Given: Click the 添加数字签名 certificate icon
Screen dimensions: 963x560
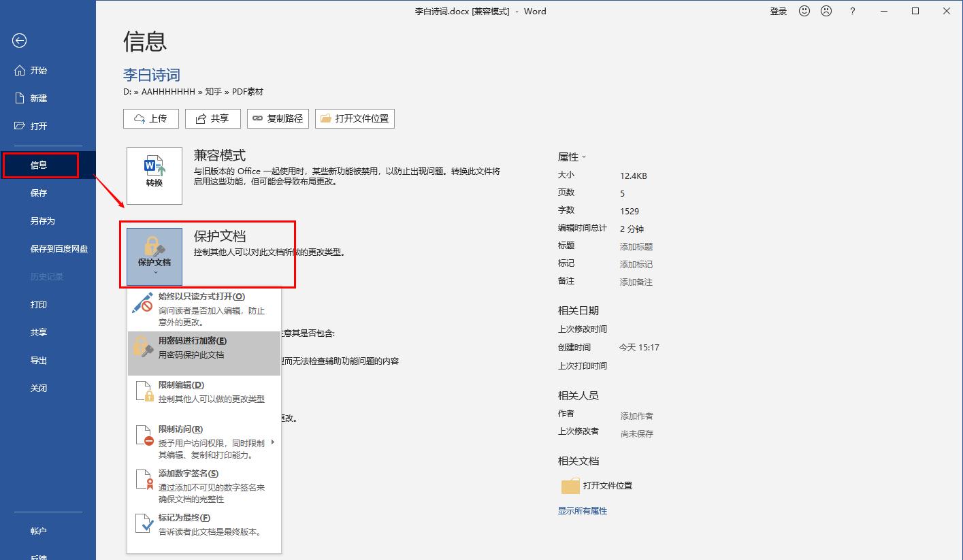Looking at the screenshot, I should 145,478.
